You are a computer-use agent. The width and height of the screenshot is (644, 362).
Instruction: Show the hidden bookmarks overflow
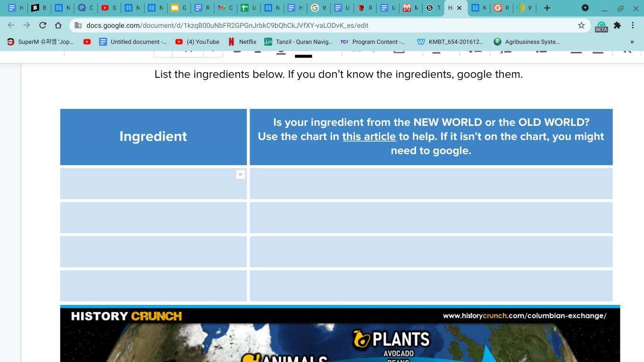(632, 42)
